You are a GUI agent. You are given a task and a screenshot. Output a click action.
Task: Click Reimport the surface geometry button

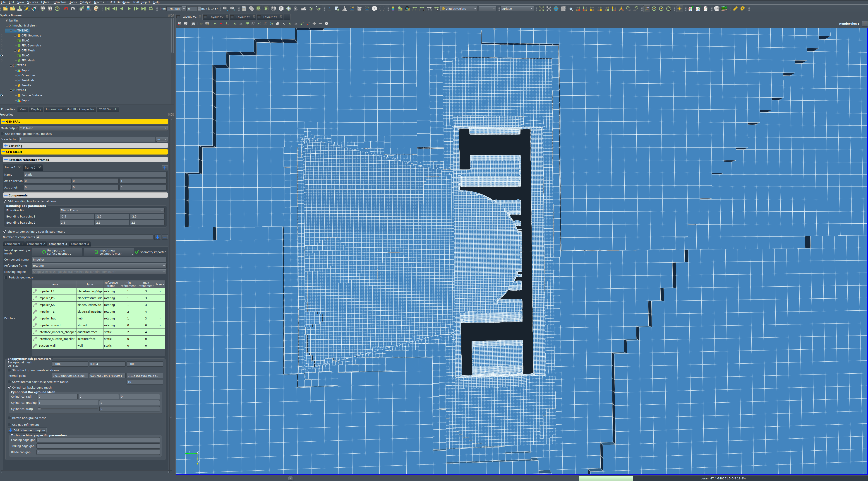click(x=57, y=252)
